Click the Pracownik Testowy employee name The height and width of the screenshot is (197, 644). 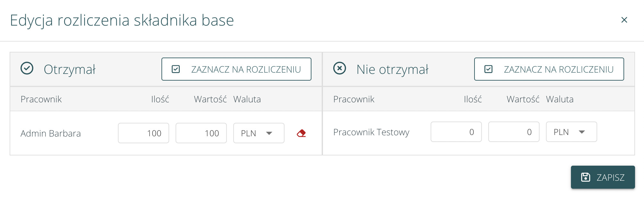tap(371, 132)
